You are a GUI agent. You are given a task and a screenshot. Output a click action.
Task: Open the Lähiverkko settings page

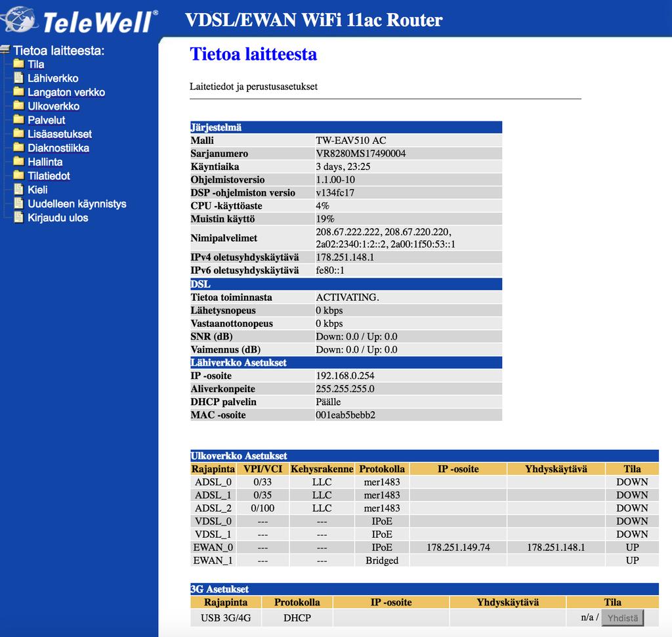[x=53, y=78]
